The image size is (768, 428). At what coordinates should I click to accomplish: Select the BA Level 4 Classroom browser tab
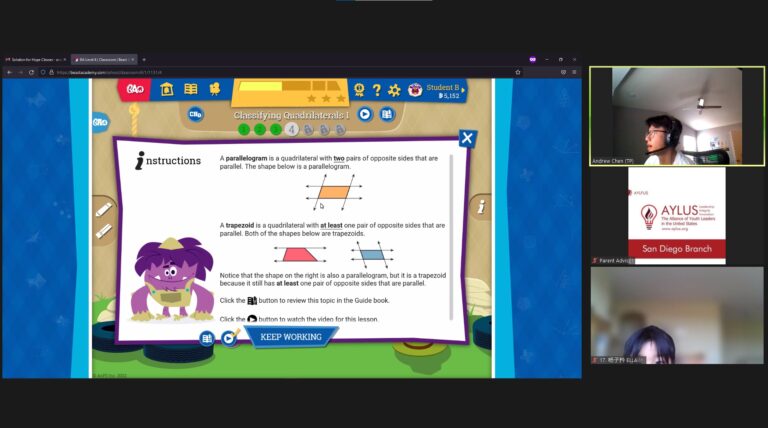[x=104, y=60]
